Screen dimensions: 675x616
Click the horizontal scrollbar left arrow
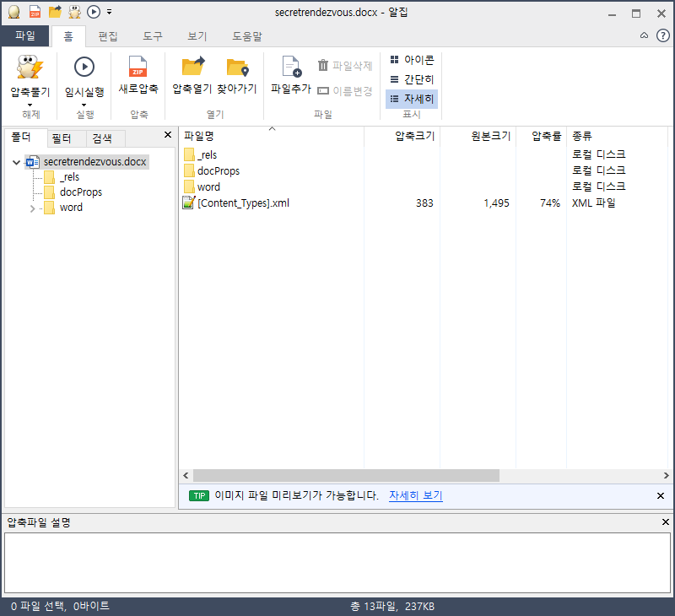click(186, 476)
